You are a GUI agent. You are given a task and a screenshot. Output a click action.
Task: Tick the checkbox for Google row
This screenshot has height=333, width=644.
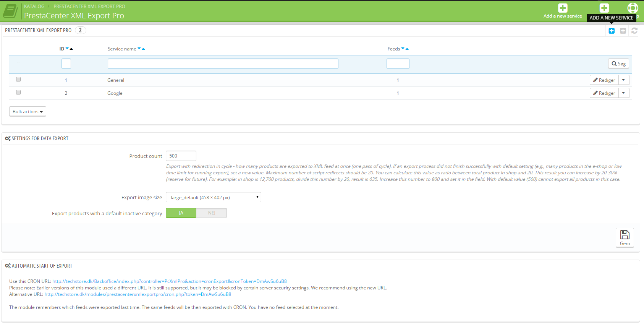pos(18,92)
